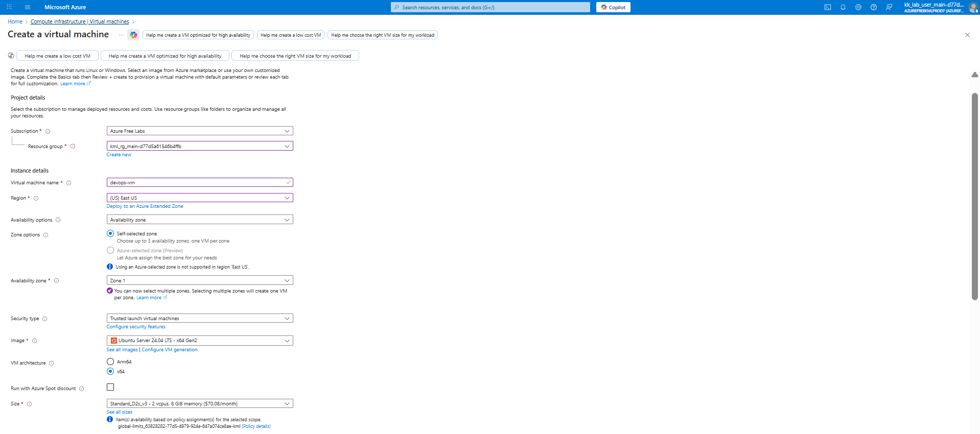
Task: Click lower-row 'Help me create a low cost VM' button
Action: point(57,56)
